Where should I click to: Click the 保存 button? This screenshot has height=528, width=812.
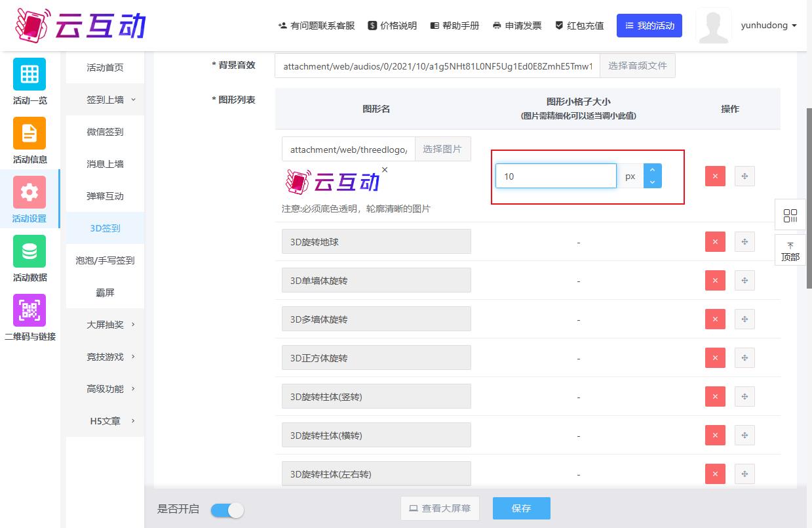point(521,508)
